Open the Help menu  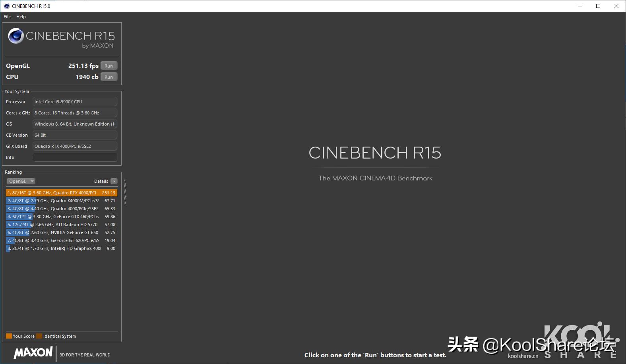coord(21,17)
